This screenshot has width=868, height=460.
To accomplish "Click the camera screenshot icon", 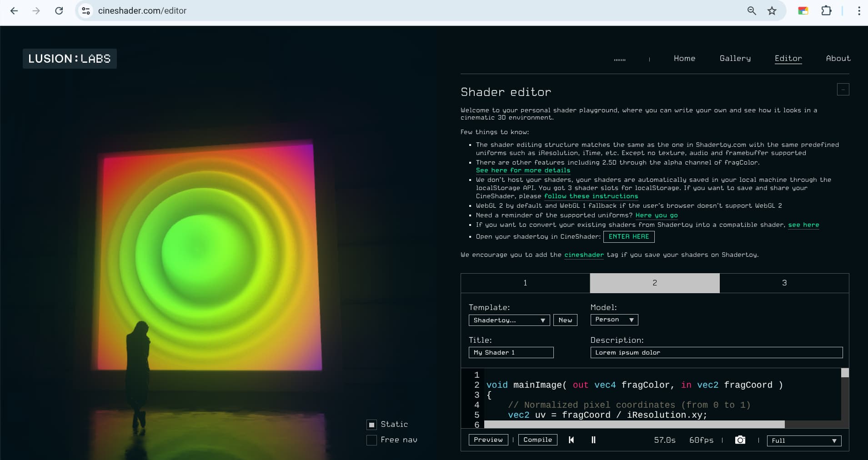I will coord(740,440).
